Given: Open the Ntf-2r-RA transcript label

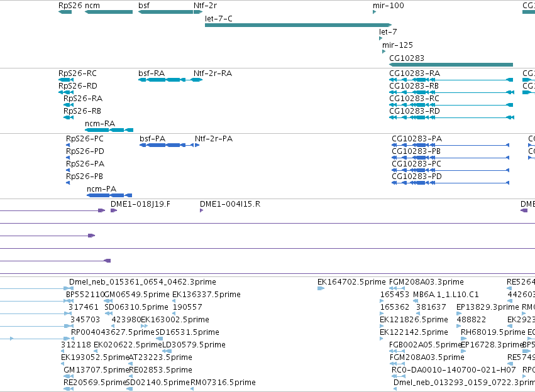Looking at the screenshot, I should tap(212, 73).
